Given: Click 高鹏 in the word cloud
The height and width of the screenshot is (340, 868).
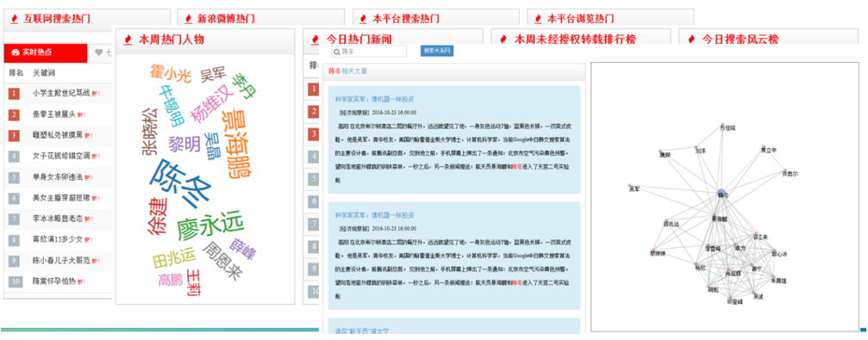Looking at the screenshot, I should click(170, 281).
